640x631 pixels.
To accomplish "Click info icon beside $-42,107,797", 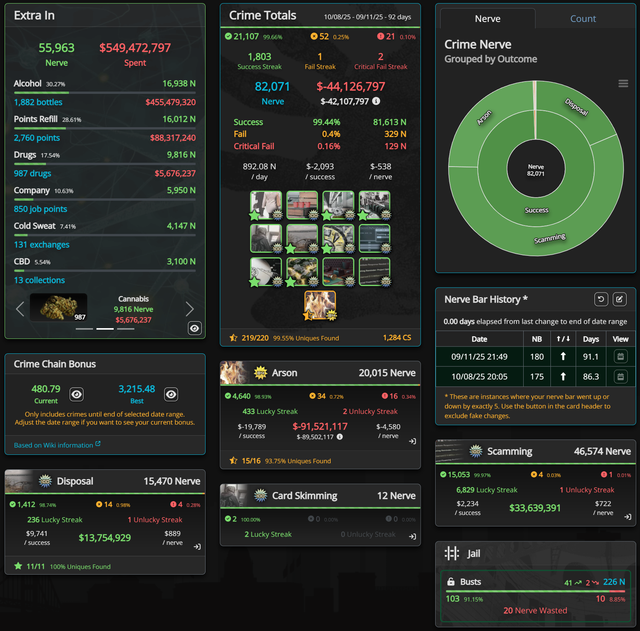I will [x=376, y=101].
